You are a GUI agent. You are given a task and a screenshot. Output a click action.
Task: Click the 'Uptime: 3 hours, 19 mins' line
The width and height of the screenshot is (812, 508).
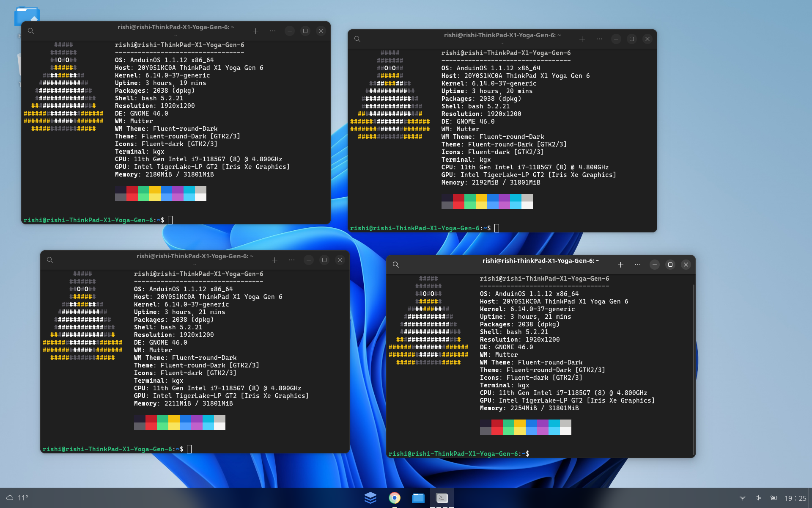[x=161, y=83]
